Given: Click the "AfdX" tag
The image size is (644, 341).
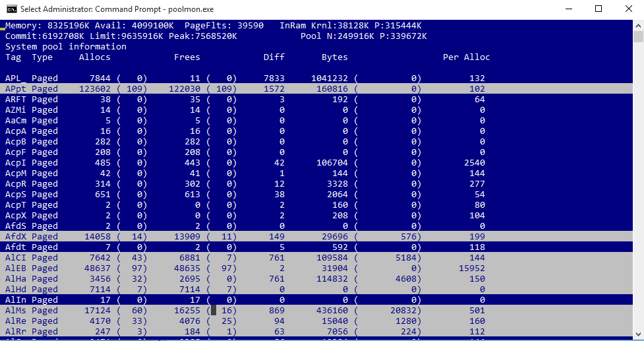Looking at the screenshot, I should tap(16, 236).
